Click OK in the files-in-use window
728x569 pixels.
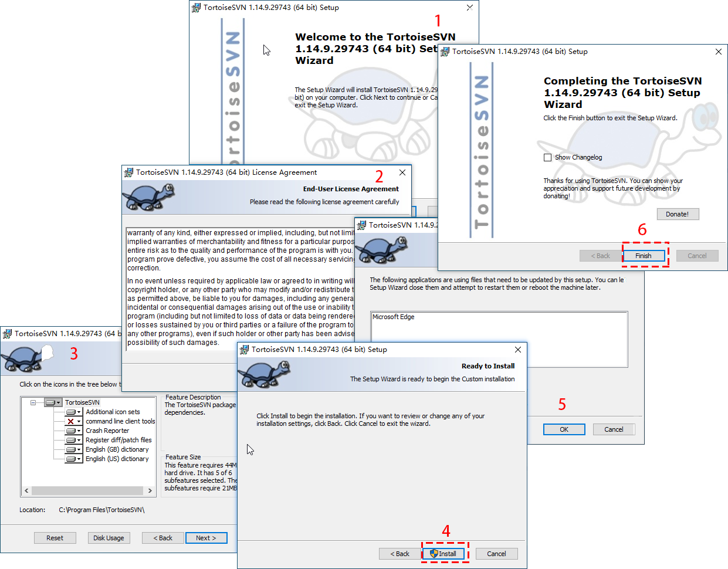coord(564,429)
